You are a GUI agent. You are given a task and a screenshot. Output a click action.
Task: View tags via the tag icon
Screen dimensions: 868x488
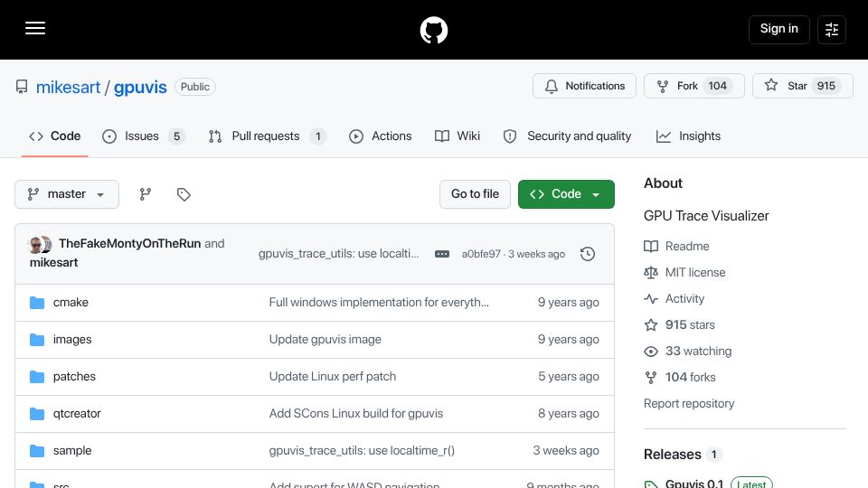pyautogui.click(x=184, y=194)
